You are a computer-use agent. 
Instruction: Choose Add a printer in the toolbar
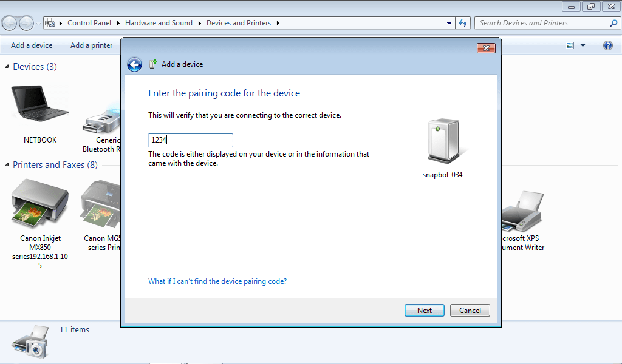tap(91, 45)
